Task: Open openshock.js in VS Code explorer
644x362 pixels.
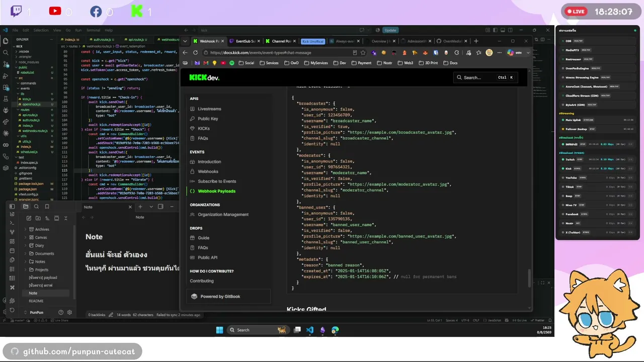Action: click(31, 104)
